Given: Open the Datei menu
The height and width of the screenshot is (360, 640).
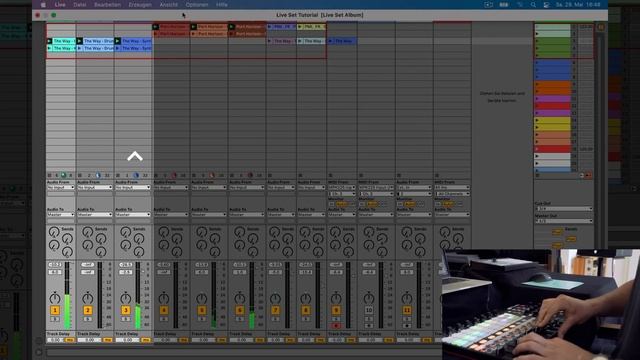Looking at the screenshot, I should click(80, 5).
